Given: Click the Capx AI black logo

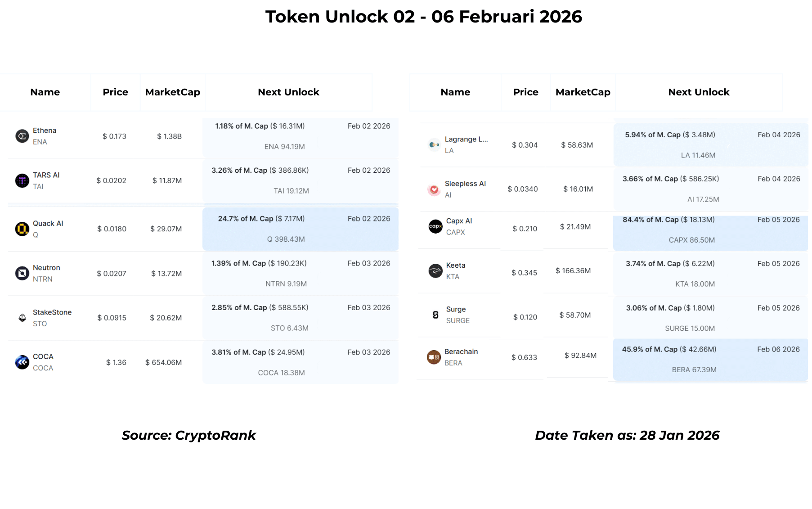Looking at the screenshot, I should click(435, 226).
